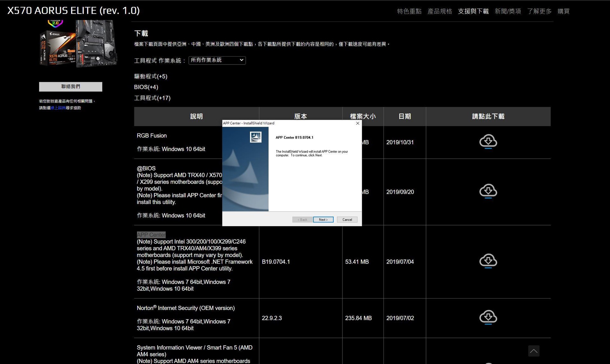This screenshot has height=364, width=610.
Task: Switch to the 產品規格 specifications tab
Action: coord(440,11)
